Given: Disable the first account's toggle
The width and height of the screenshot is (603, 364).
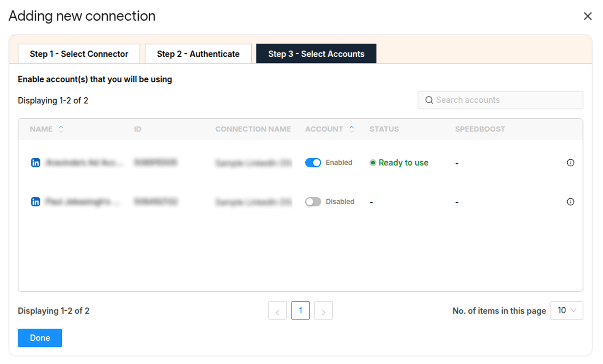Looking at the screenshot, I should (313, 162).
